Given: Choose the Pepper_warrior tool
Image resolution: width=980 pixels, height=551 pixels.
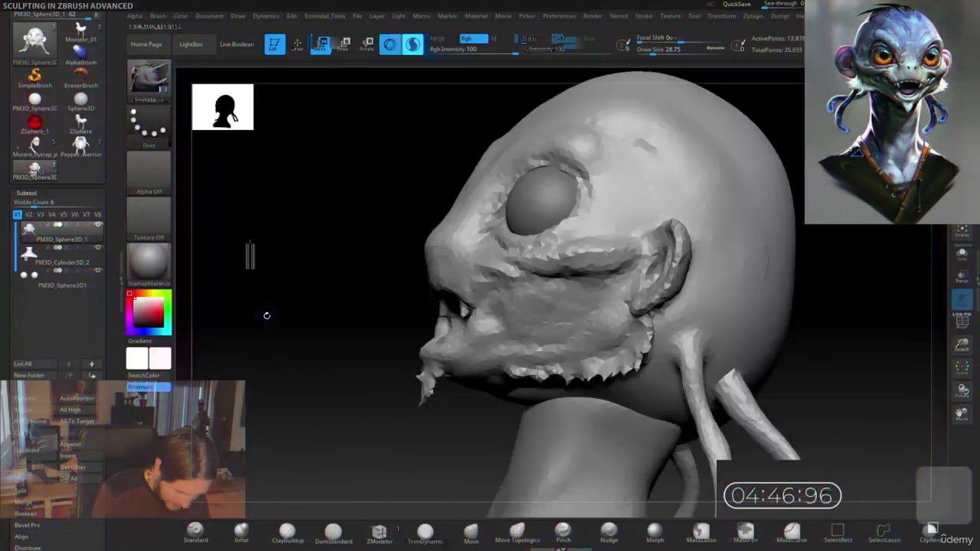Looking at the screenshot, I should [x=80, y=146].
